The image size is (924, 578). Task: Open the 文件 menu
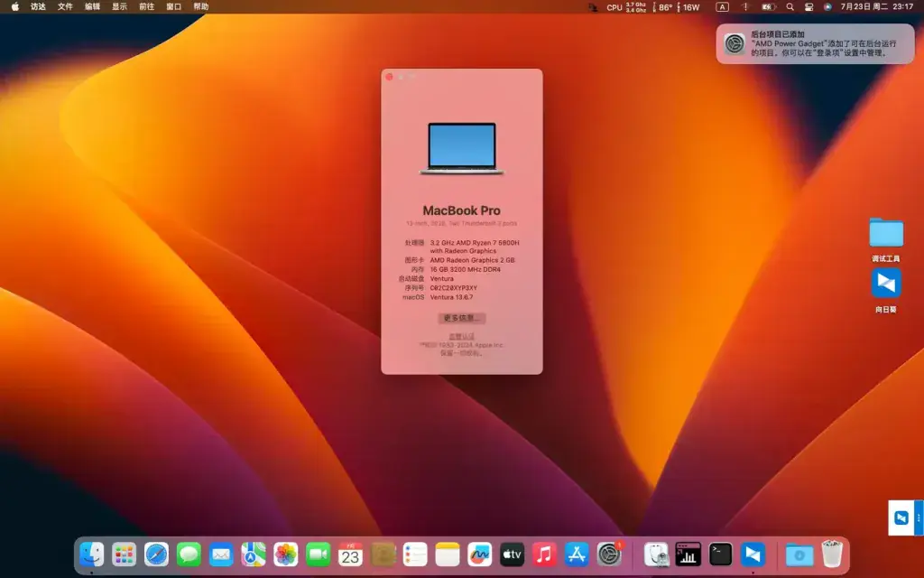click(65, 6)
